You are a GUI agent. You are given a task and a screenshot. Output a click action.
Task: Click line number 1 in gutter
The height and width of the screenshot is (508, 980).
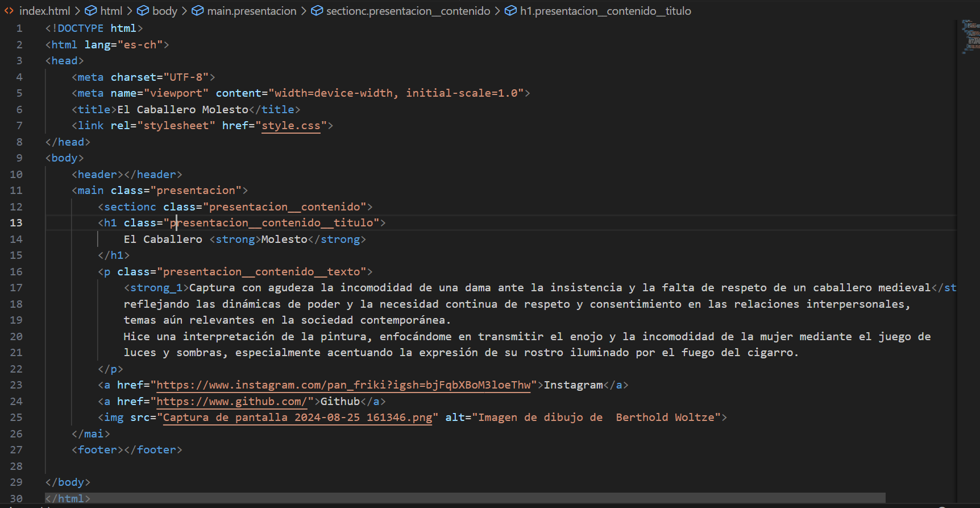[x=19, y=28]
